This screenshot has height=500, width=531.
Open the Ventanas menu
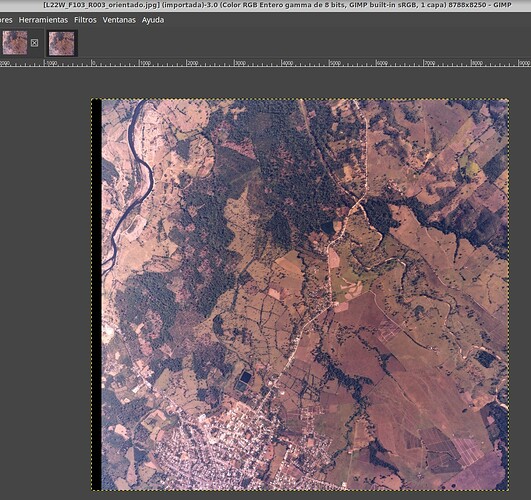point(119,20)
